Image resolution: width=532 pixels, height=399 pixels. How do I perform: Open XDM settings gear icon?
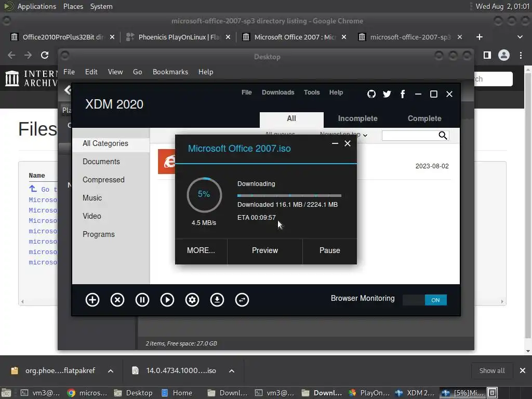(x=192, y=300)
